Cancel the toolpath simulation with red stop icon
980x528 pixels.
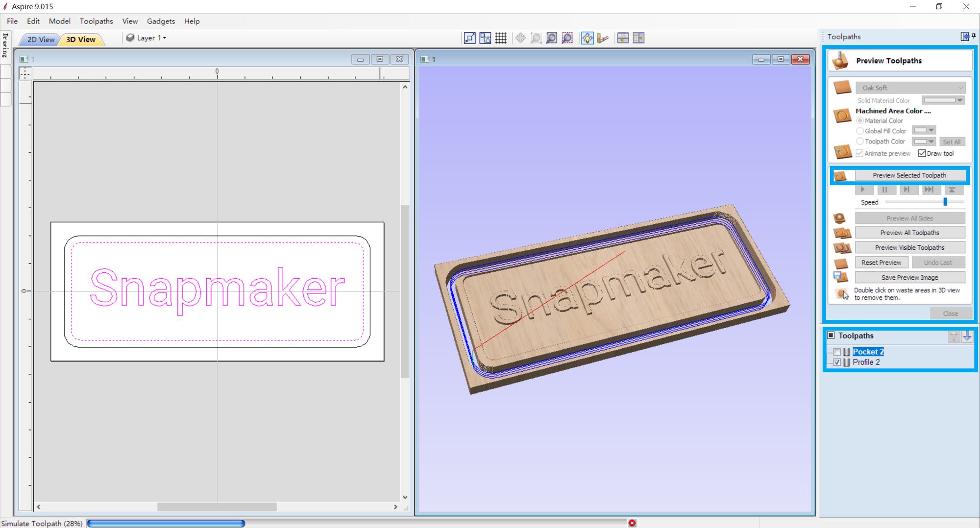[x=632, y=523]
